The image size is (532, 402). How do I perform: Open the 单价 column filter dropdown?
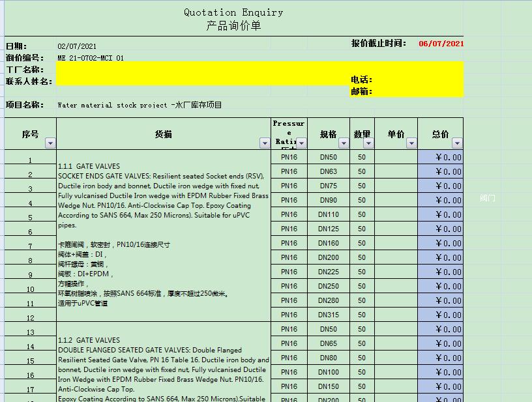tap(411, 143)
